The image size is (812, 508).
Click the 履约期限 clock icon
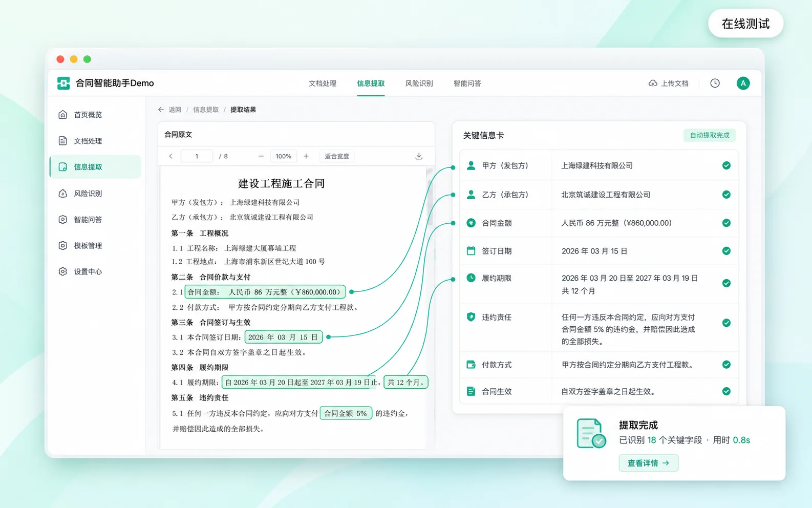point(471,278)
